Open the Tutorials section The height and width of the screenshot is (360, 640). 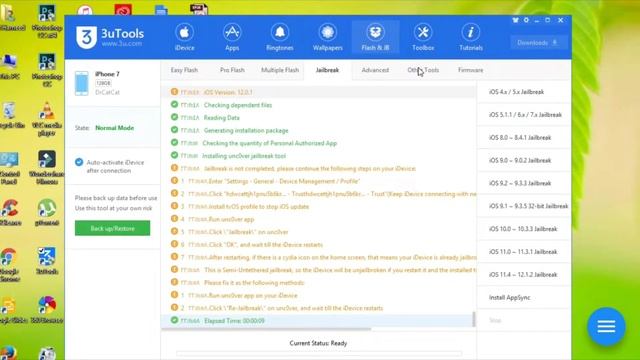471,38
